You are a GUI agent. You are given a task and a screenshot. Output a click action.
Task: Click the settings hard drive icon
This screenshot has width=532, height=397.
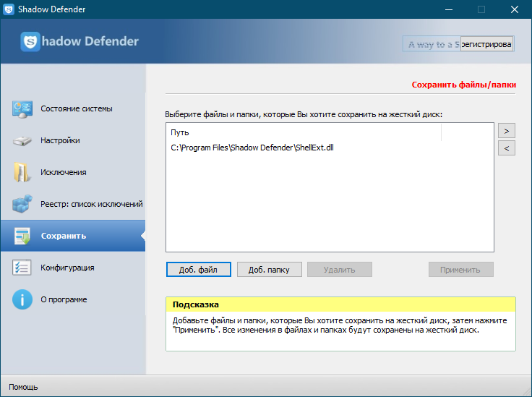[22, 140]
